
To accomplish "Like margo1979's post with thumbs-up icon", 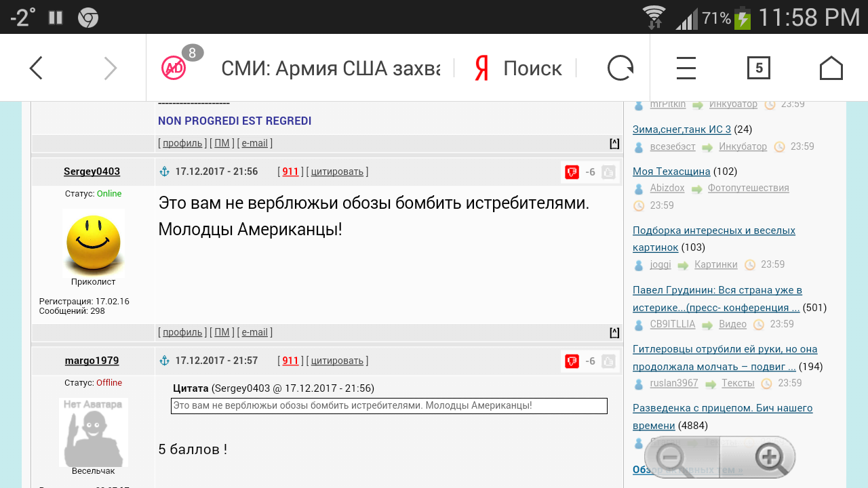I will [x=608, y=361].
